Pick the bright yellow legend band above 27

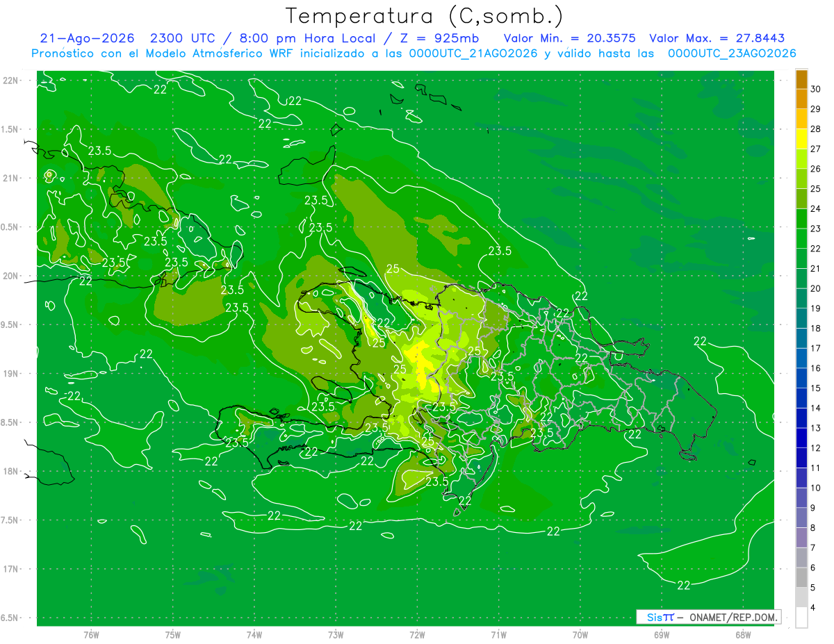point(801,139)
